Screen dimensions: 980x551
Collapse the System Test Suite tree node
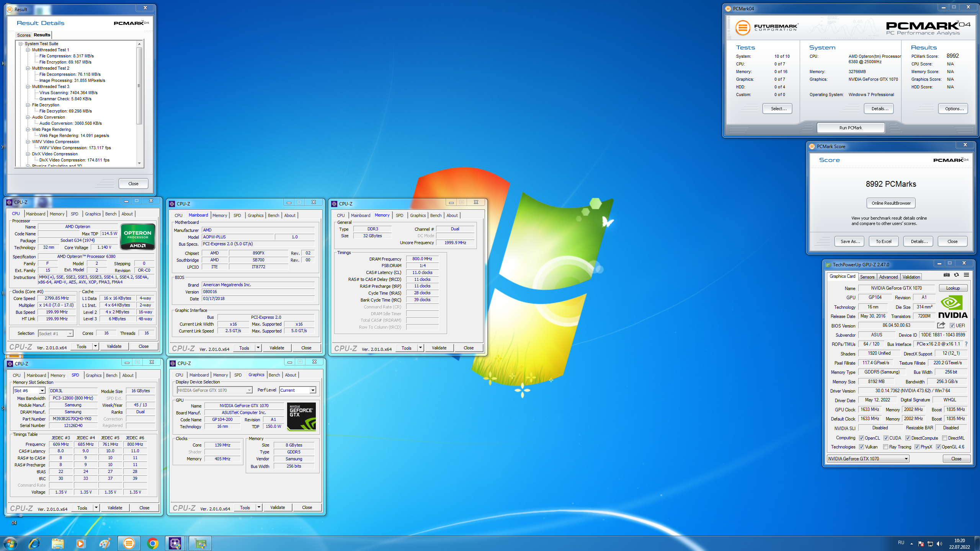point(21,44)
